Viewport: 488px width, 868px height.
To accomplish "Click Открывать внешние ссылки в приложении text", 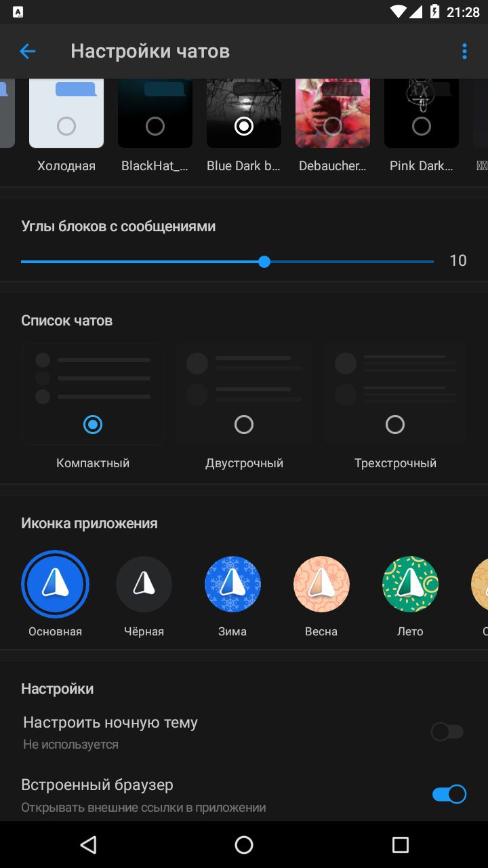I will (143, 808).
